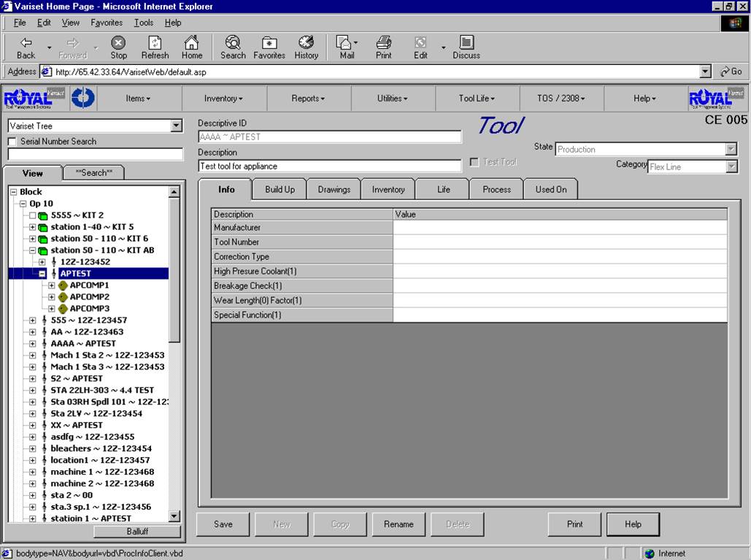Click the Stop toolbar icon

(118, 43)
